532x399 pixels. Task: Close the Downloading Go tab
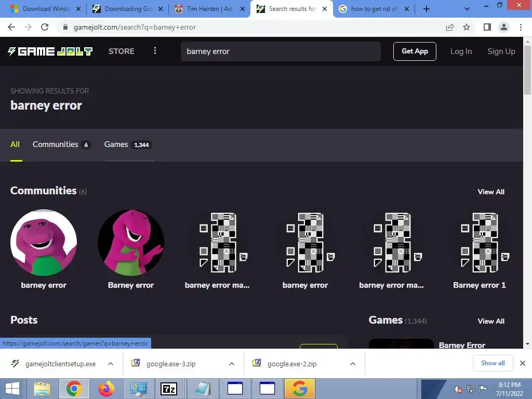[x=161, y=9]
